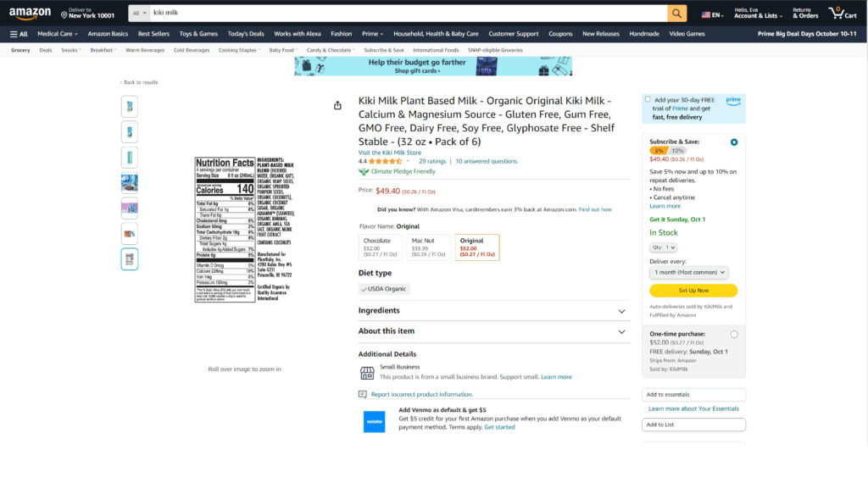Viewport: 868px width, 500px height.
Task: Click the US flag language icon
Action: click(x=706, y=15)
